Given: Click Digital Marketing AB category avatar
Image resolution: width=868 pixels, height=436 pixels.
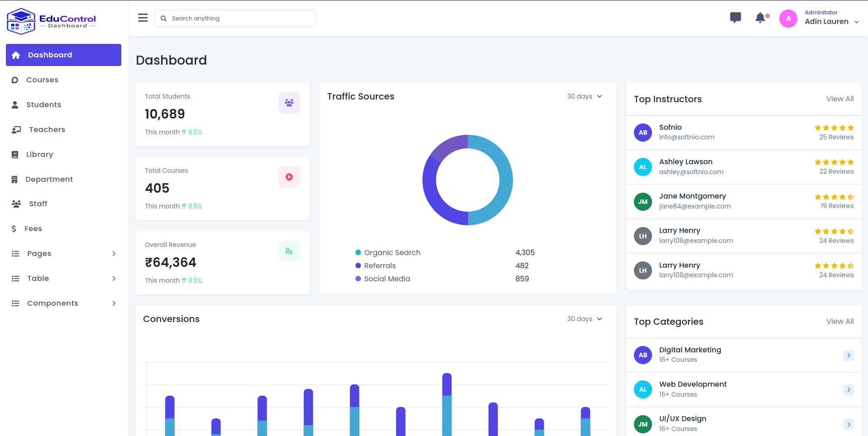Looking at the screenshot, I should (x=643, y=355).
